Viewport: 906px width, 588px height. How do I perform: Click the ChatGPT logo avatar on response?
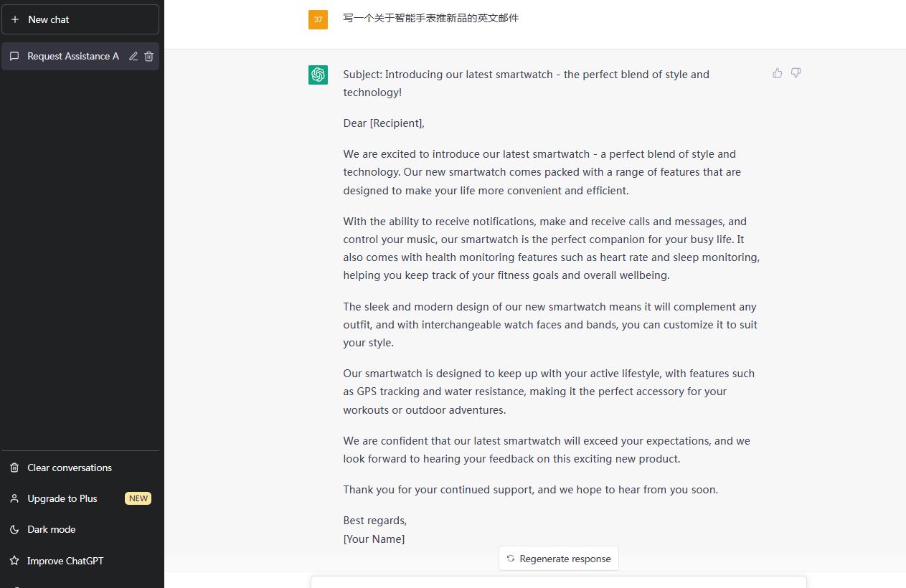pos(318,75)
